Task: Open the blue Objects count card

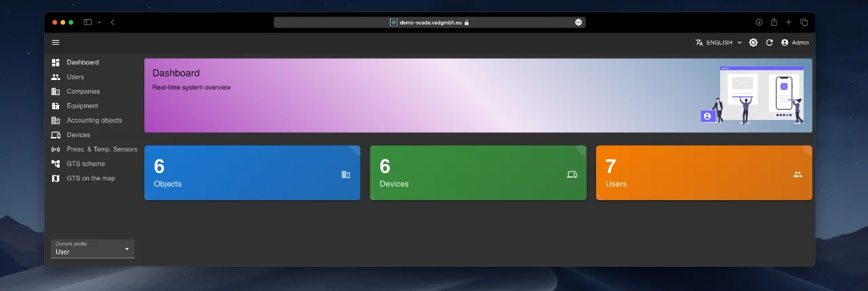Action: (x=252, y=173)
